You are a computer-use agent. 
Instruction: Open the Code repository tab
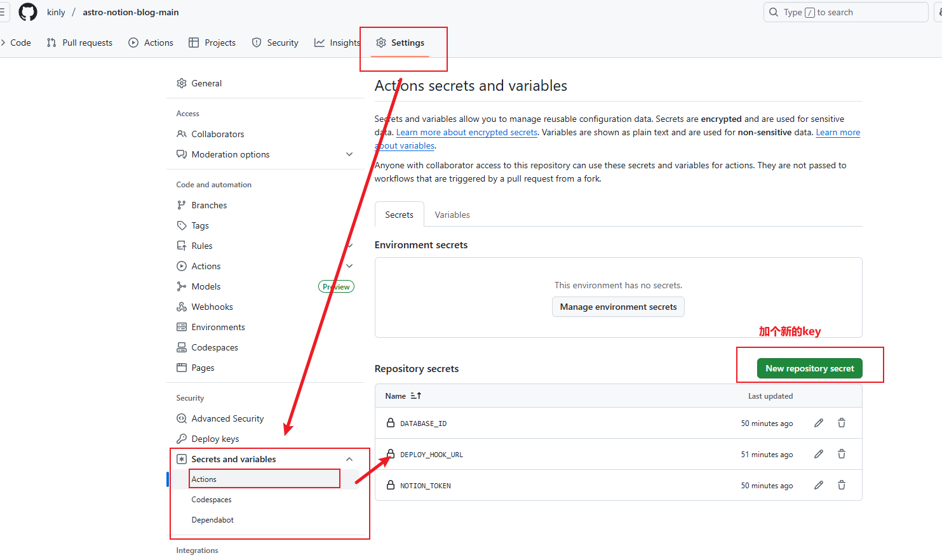point(16,43)
